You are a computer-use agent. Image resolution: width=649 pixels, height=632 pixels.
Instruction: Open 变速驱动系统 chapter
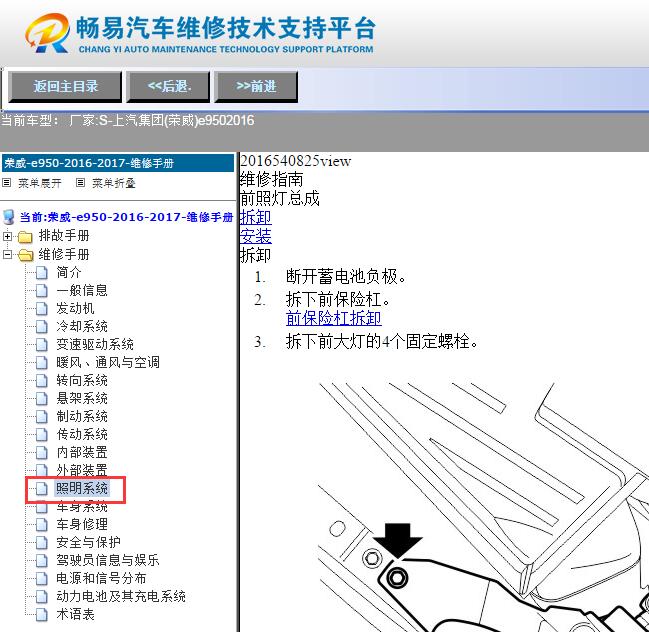pyautogui.click(x=95, y=344)
